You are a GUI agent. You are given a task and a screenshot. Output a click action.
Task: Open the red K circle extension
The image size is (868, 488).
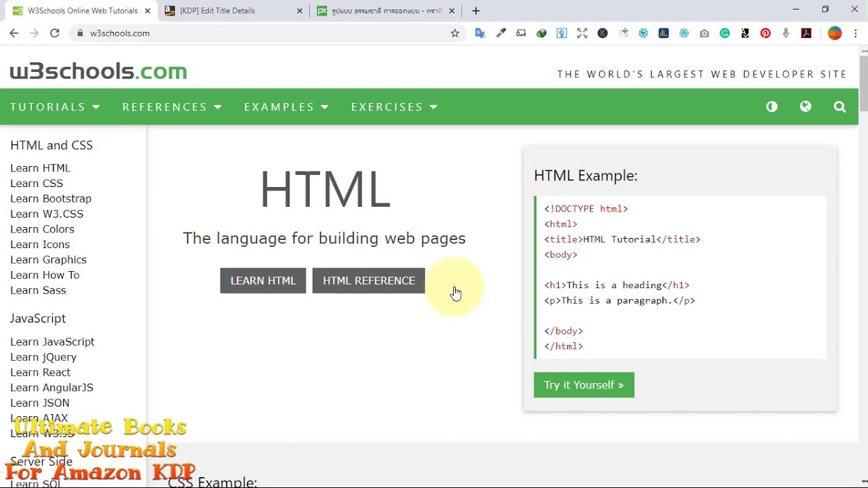(x=602, y=33)
